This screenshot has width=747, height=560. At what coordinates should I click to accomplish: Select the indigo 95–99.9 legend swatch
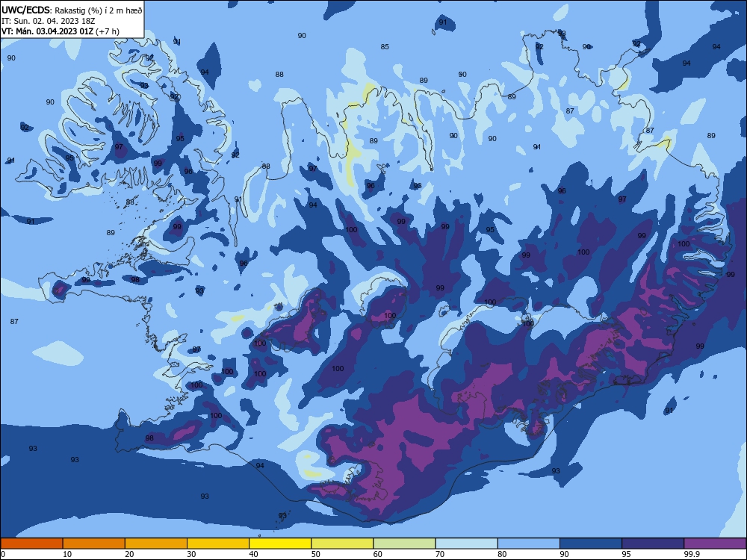[x=653, y=544]
